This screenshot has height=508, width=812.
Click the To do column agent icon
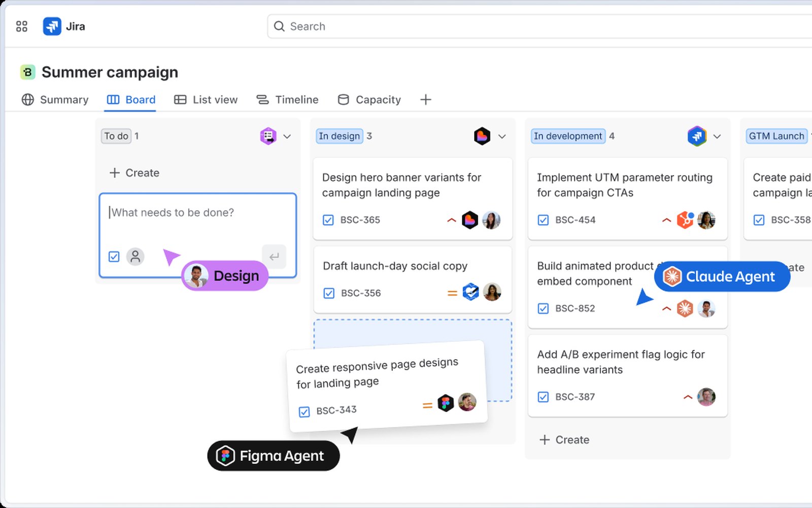click(x=268, y=136)
